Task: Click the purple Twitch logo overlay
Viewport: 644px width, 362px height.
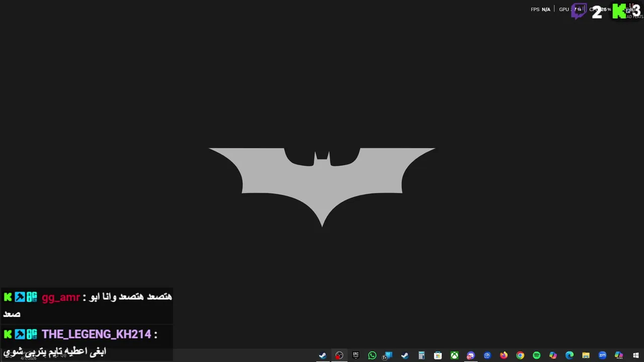Action: (579, 12)
